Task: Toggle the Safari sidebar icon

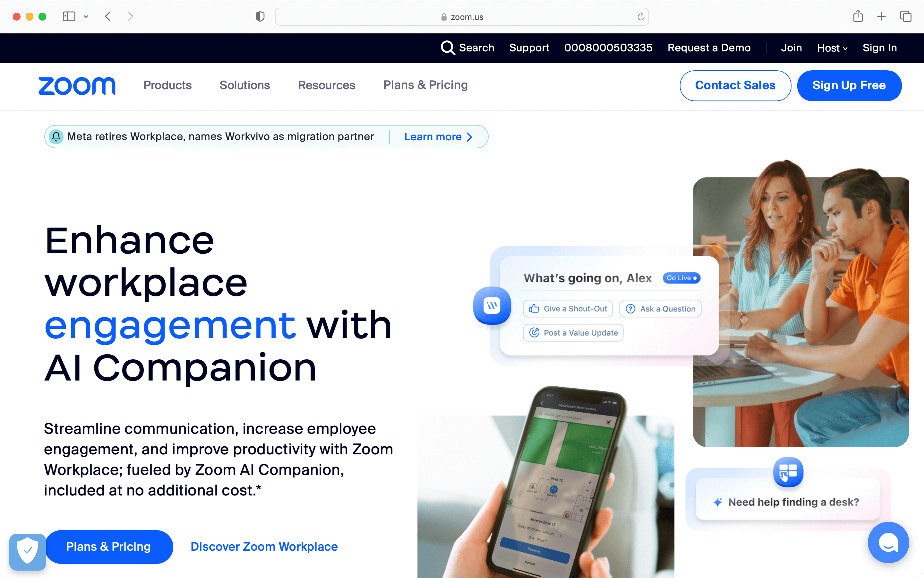Action: [69, 16]
